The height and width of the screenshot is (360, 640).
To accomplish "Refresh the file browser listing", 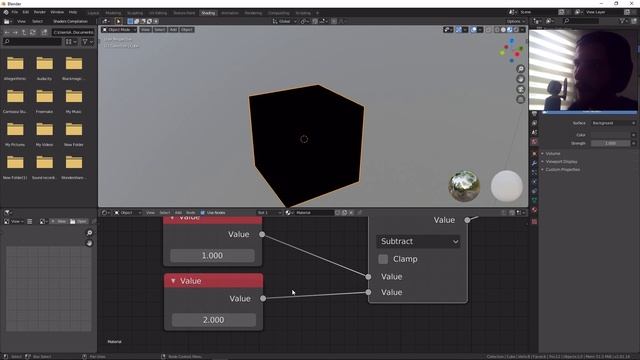I will tap(33, 32).
